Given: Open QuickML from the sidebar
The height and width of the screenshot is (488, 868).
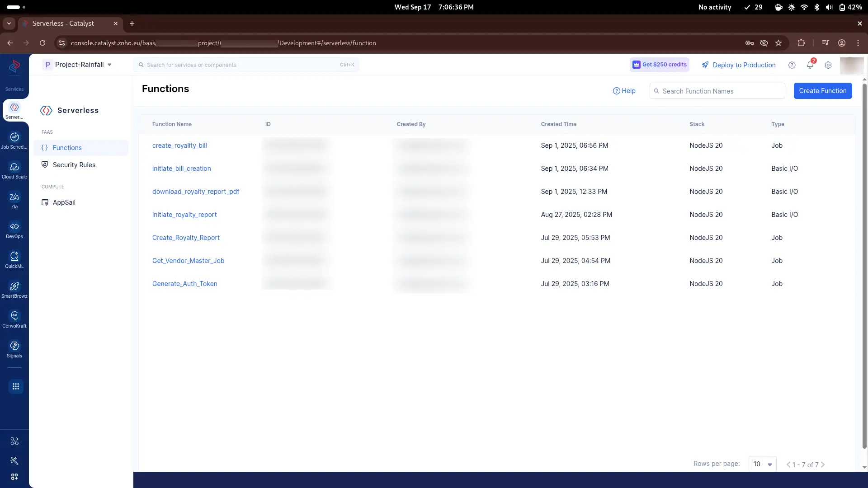Looking at the screenshot, I should pyautogui.click(x=14, y=259).
